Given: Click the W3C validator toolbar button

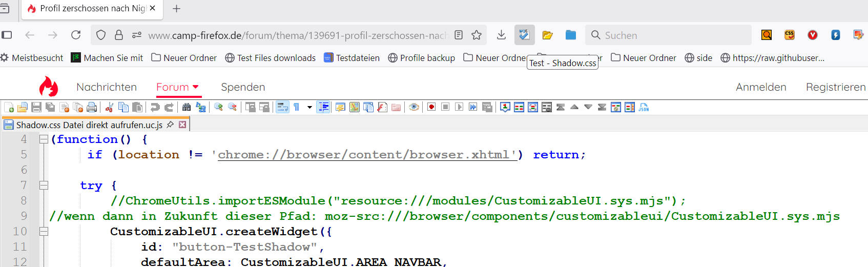Looking at the screenshot, I should [x=524, y=35].
